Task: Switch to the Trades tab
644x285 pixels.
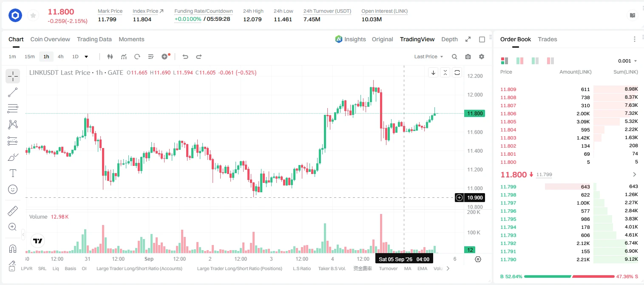Action: 547,39
